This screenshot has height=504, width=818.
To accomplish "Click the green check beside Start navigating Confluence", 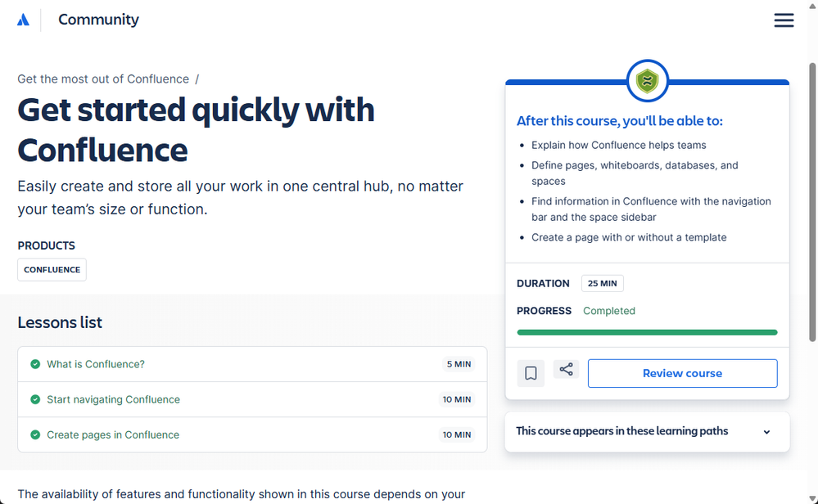I will click(x=35, y=399).
